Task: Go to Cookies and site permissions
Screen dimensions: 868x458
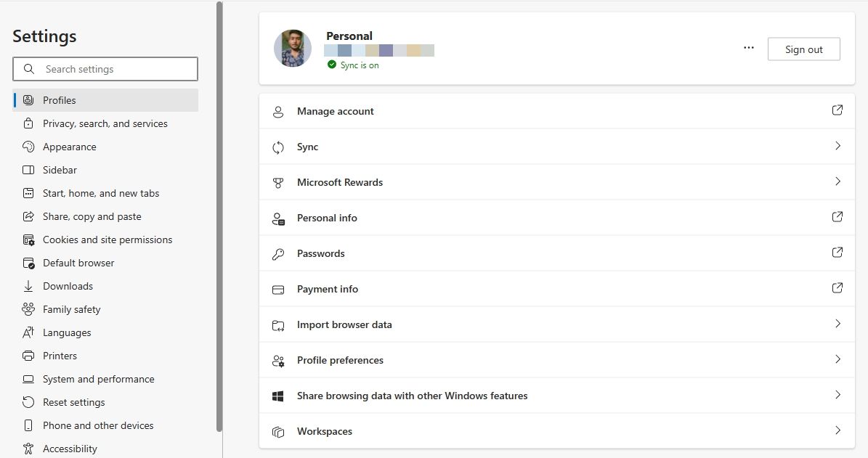Action: [x=108, y=240]
